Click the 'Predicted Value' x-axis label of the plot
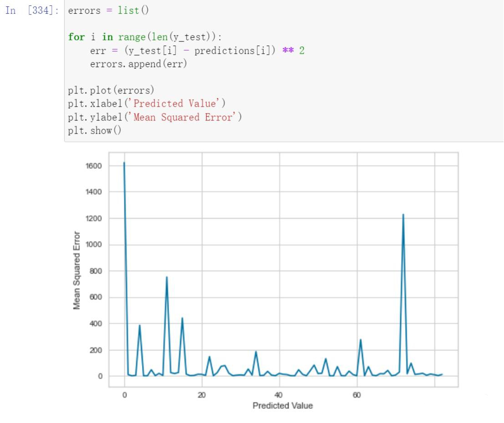 [x=283, y=406]
